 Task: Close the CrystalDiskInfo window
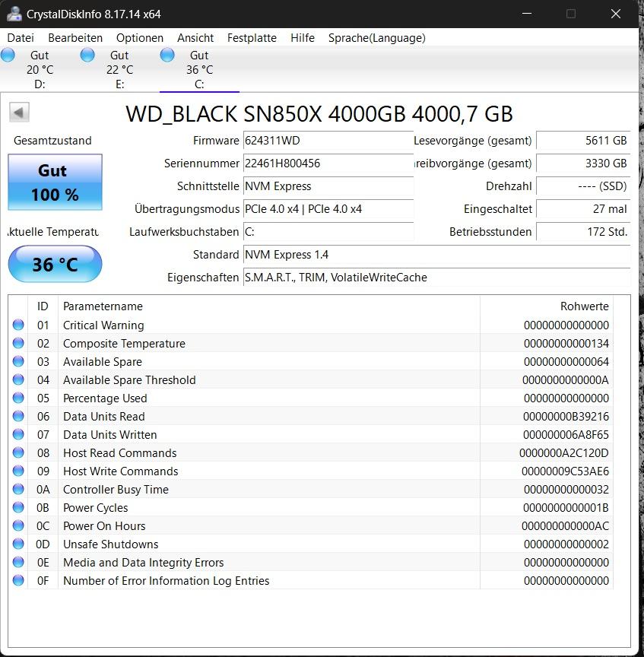pos(616,14)
